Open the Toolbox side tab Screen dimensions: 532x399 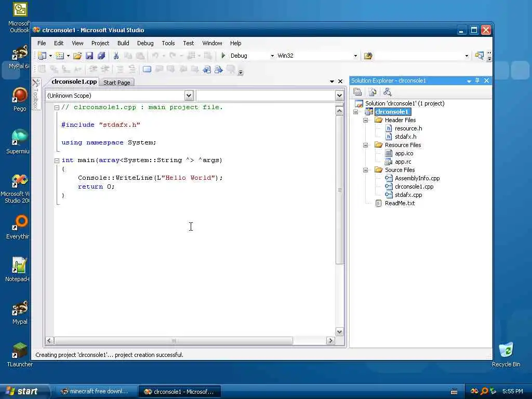point(36,94)
